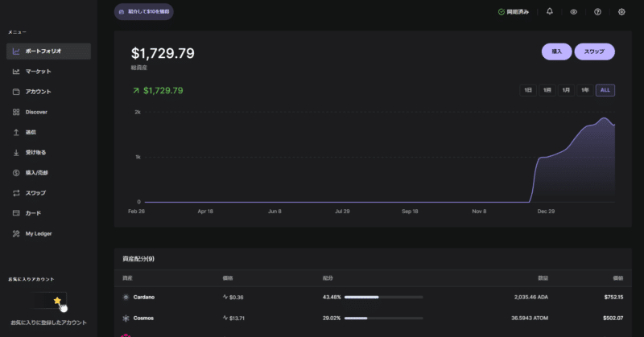Open settings via the gear icon

click(621, 12)
